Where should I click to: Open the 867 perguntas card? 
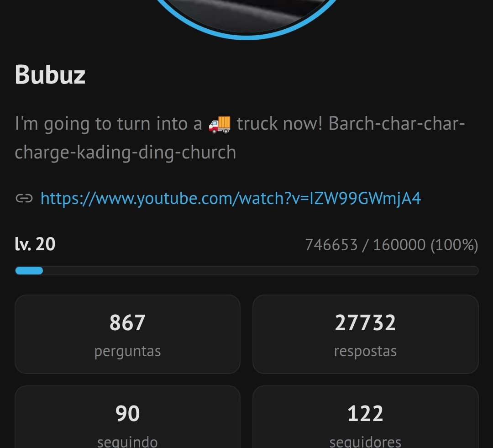pyautogui.click(x=128, y=334)
